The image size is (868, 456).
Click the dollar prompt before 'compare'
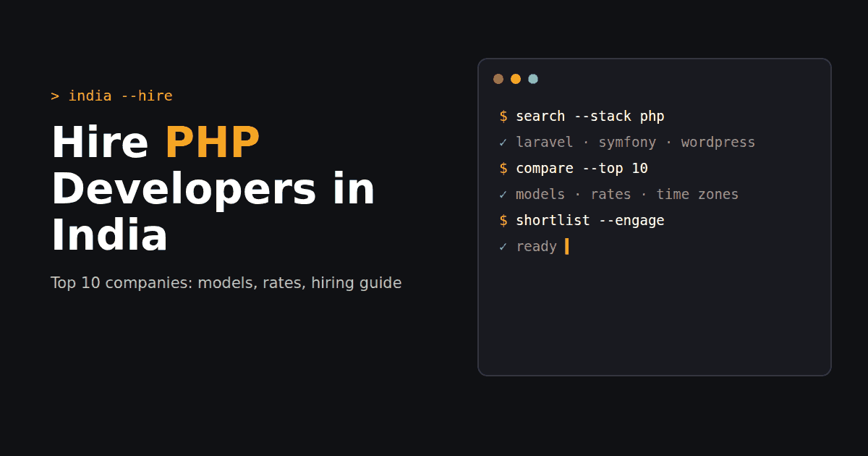tap(503, 168)
